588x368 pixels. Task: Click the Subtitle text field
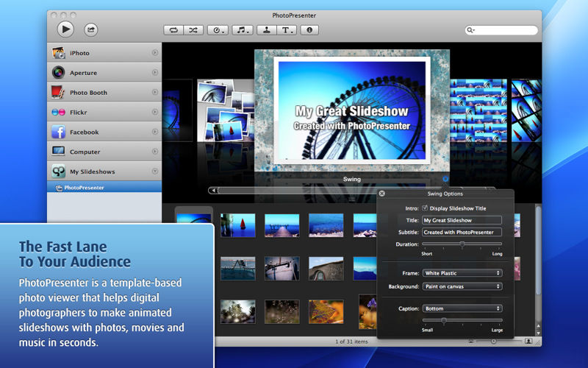click(462, 232)
